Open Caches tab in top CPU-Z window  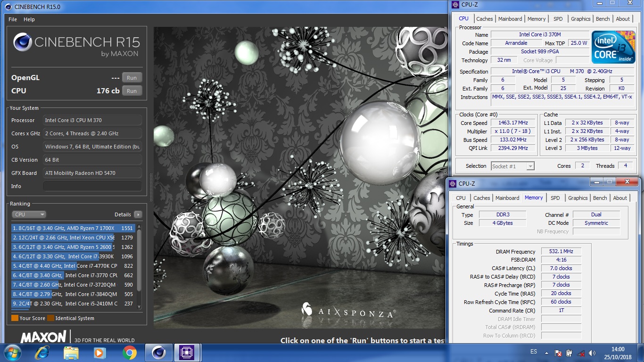tap(484, 19)
